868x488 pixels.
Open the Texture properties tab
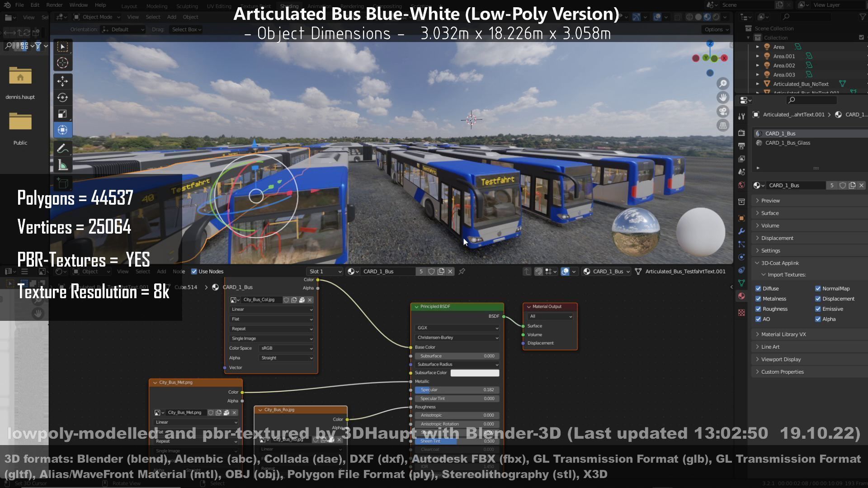pos(741,313)
